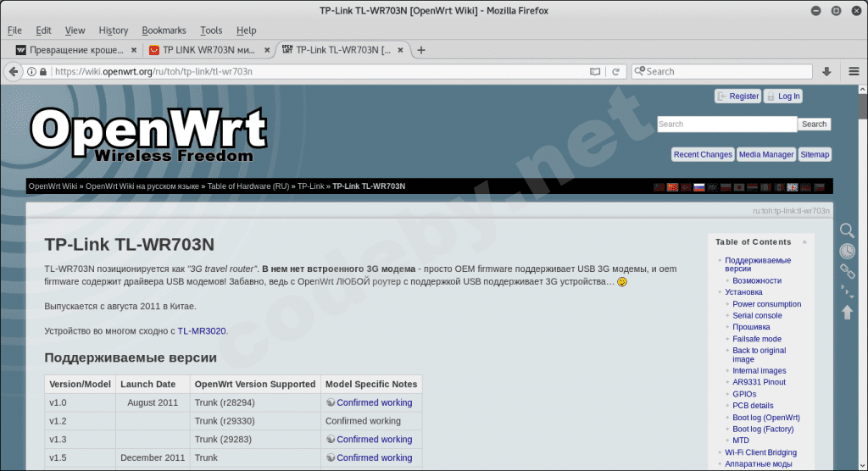
Task: Open Confirmed working link in v1.5 row
Action: click(x=374, y=457)
